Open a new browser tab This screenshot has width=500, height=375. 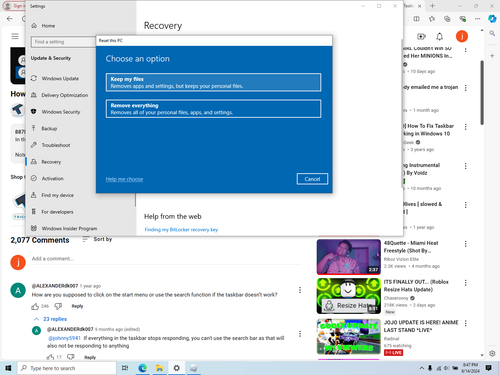(432, 6)
